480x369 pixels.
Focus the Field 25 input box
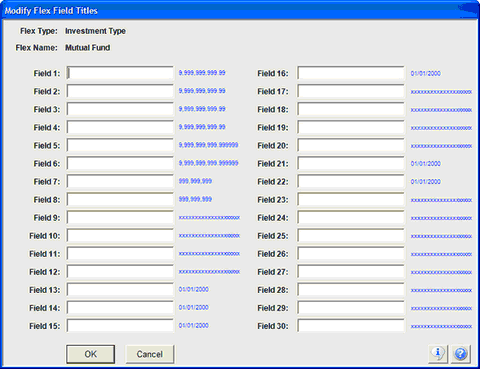tap(351, 235)
